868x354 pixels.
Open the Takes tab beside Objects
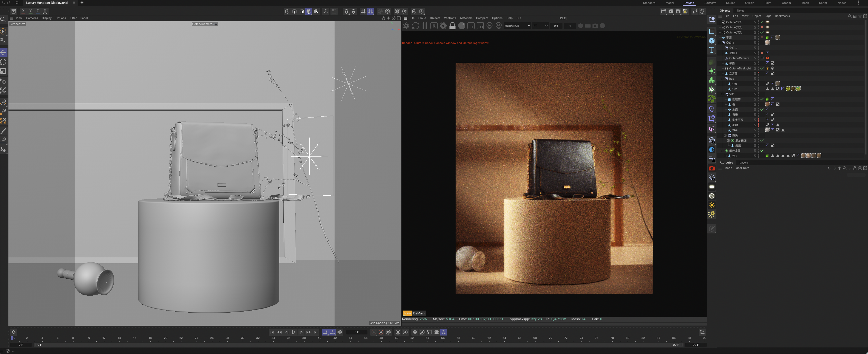740,11
